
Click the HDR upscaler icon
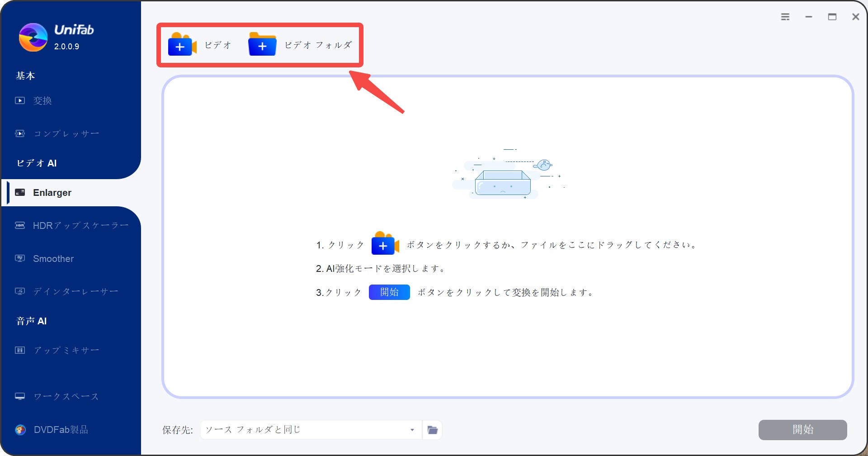coord(20,225)
